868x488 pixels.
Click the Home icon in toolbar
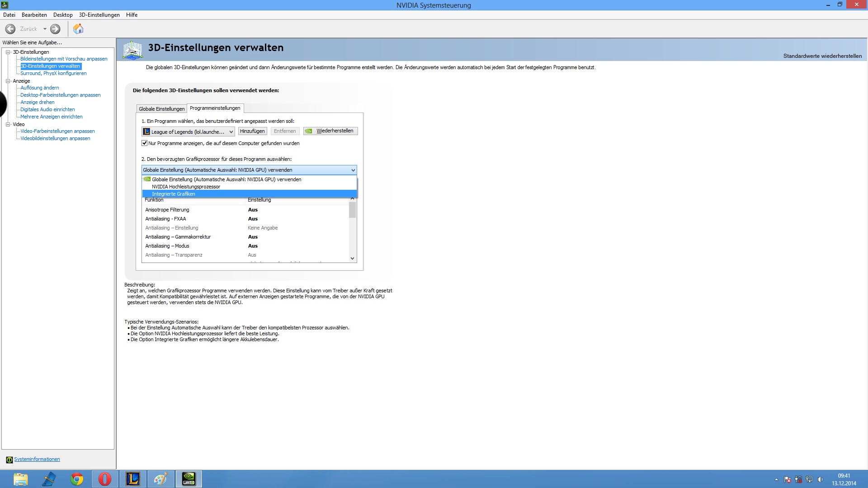[x=78, y=29]
